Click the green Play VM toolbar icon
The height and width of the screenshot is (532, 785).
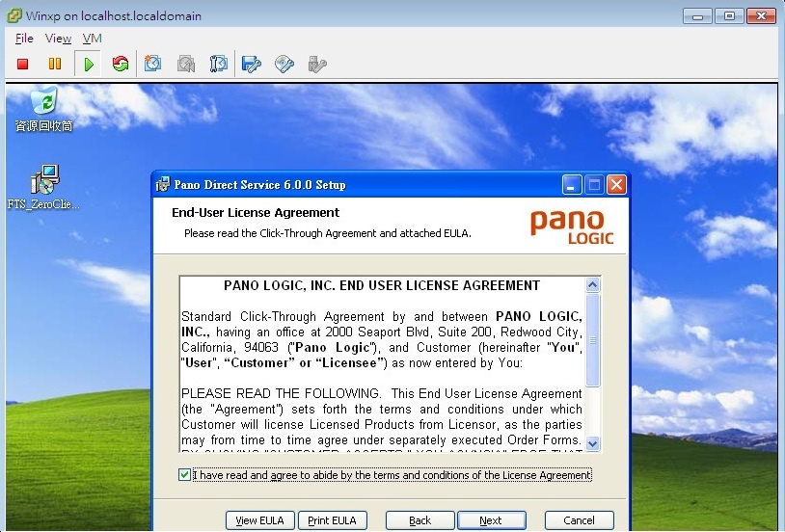click(x=89, y=64)
